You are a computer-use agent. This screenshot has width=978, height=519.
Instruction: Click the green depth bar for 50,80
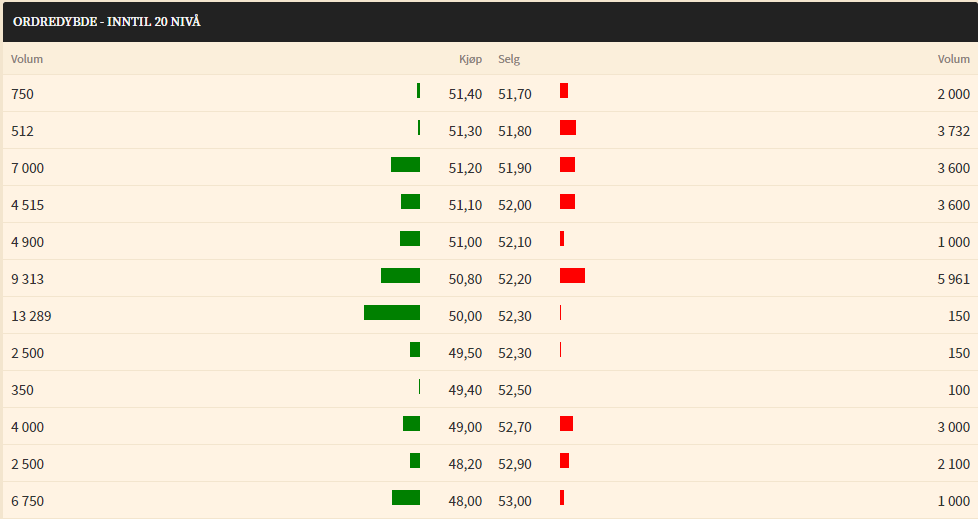400,276
